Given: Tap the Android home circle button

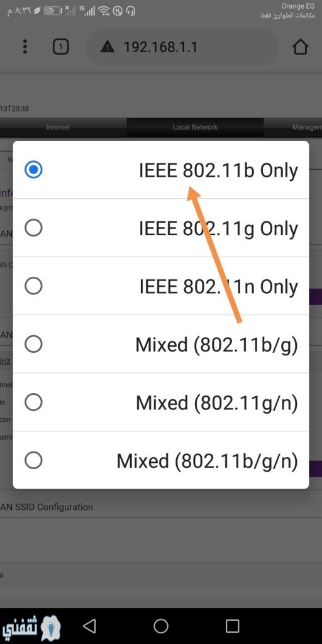Looking at the screenshot, I should [x=161, y=626].
